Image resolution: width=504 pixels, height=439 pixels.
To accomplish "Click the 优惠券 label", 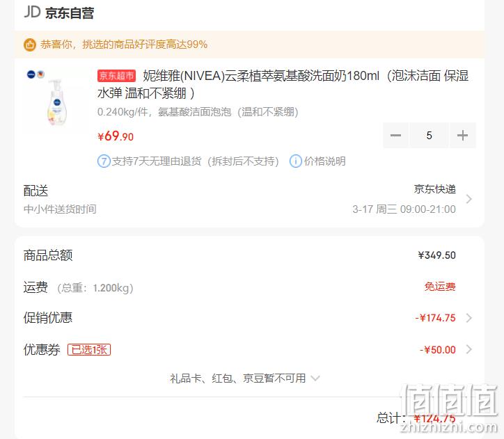I will click(x=42, y=350).
